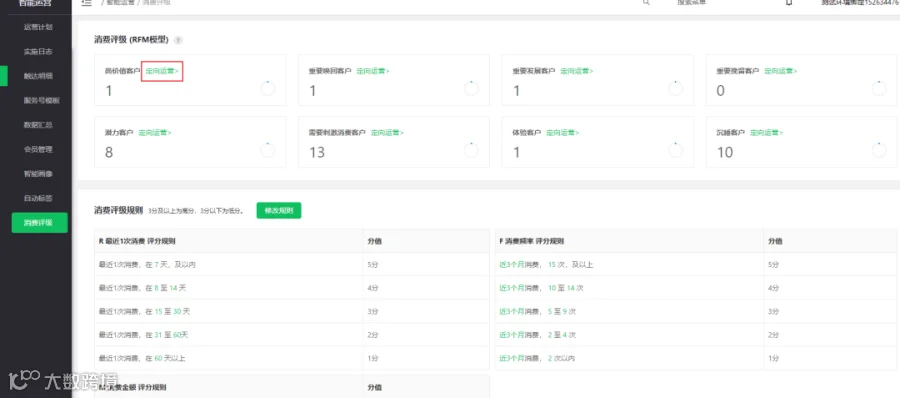Select 触达明细 in the sidebar
900x398 pixels.
[x=38, y=76]
